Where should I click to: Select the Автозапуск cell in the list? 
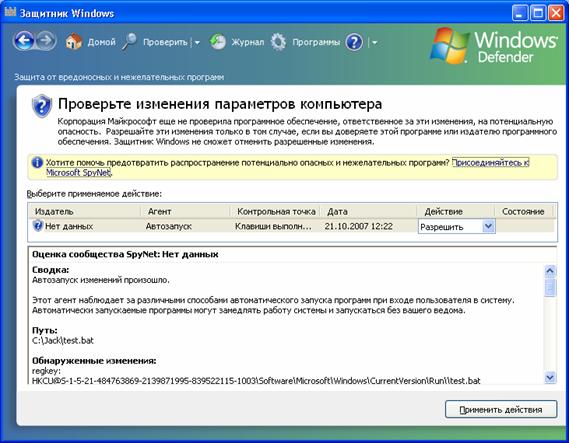(x=169, y=226)
